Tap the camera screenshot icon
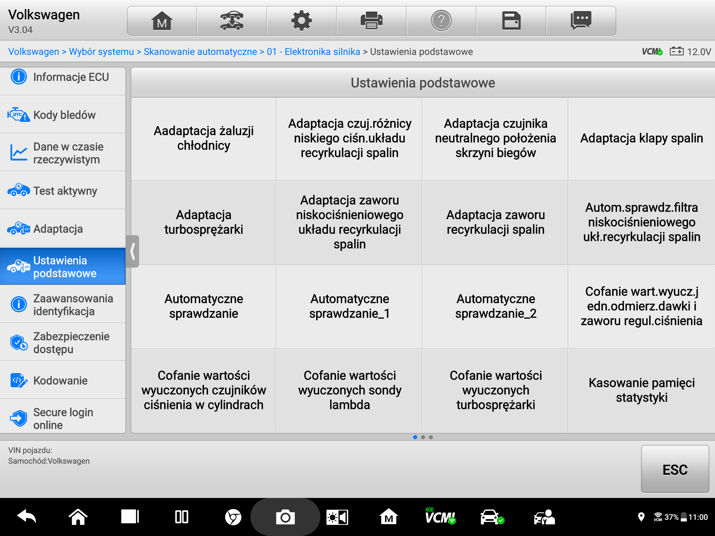The width and height of the screenshot is (715, 536). (x=285, y=517)
